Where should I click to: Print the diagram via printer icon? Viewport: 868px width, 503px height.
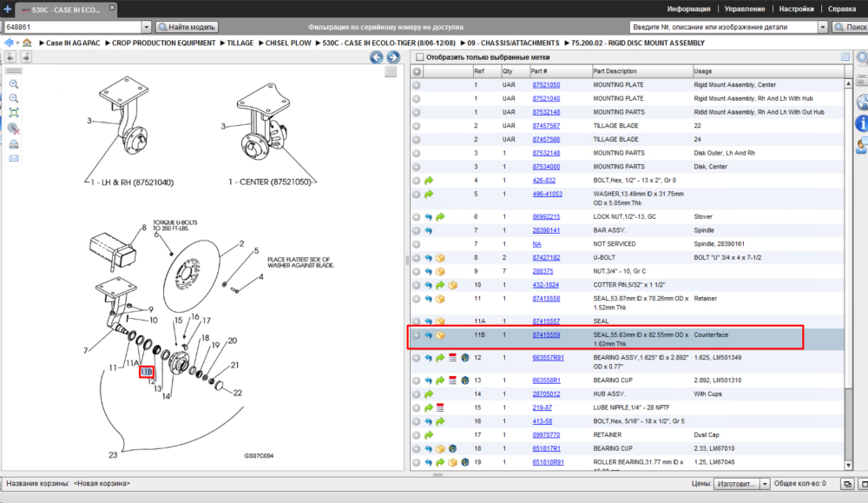tap(14, 144)
